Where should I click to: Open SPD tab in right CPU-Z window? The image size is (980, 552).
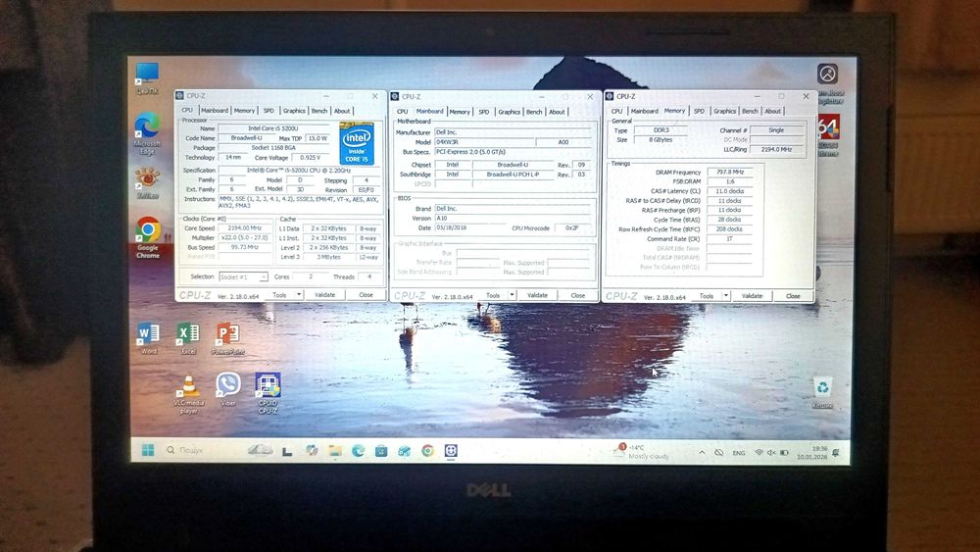tap(699, 111)
